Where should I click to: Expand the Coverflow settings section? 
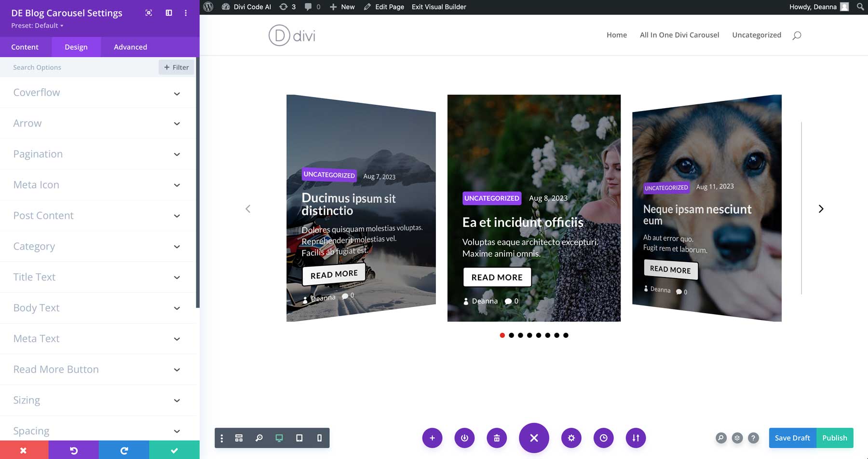click(x=96, y=93)
